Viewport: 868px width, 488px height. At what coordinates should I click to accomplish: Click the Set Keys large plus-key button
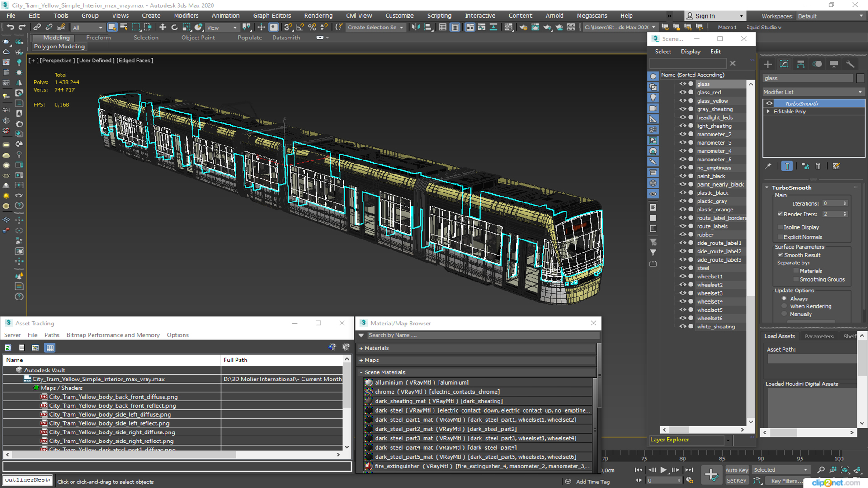711,475
